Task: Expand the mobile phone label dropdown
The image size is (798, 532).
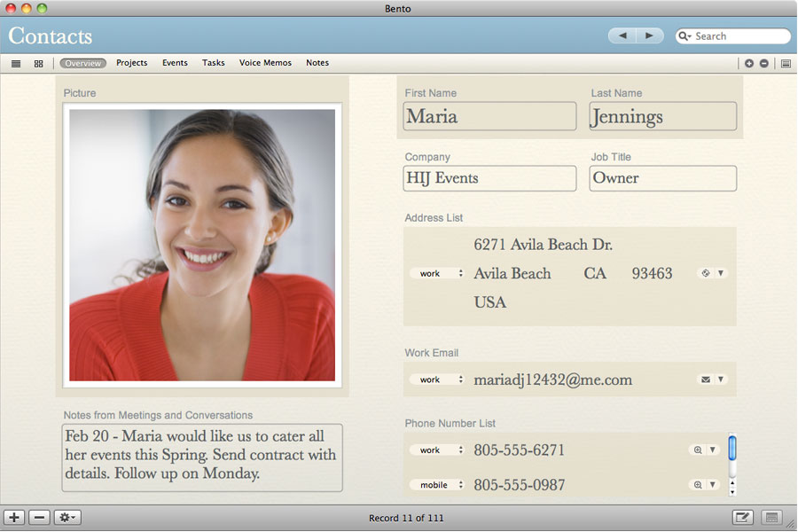Action: [x=437, y=484]
